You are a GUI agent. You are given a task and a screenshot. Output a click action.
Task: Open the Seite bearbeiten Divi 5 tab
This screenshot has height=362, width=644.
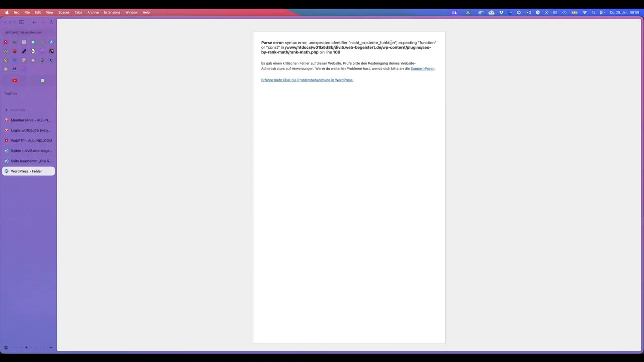coord(30,161)
